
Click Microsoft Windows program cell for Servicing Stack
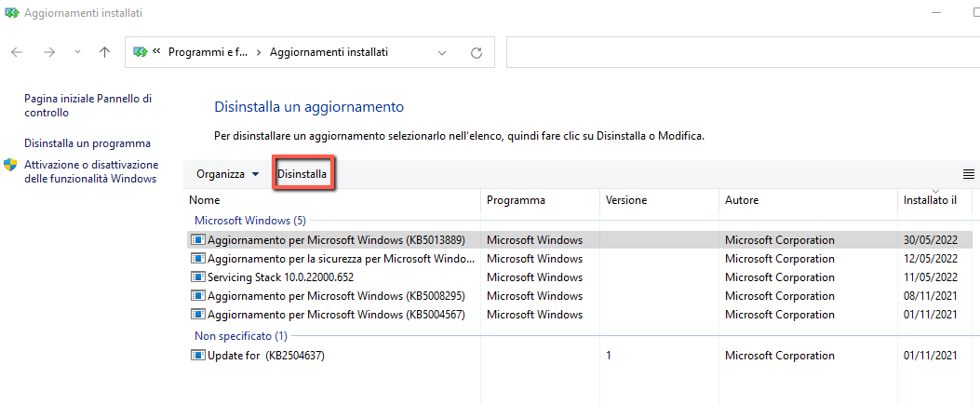tap(534, 277)
